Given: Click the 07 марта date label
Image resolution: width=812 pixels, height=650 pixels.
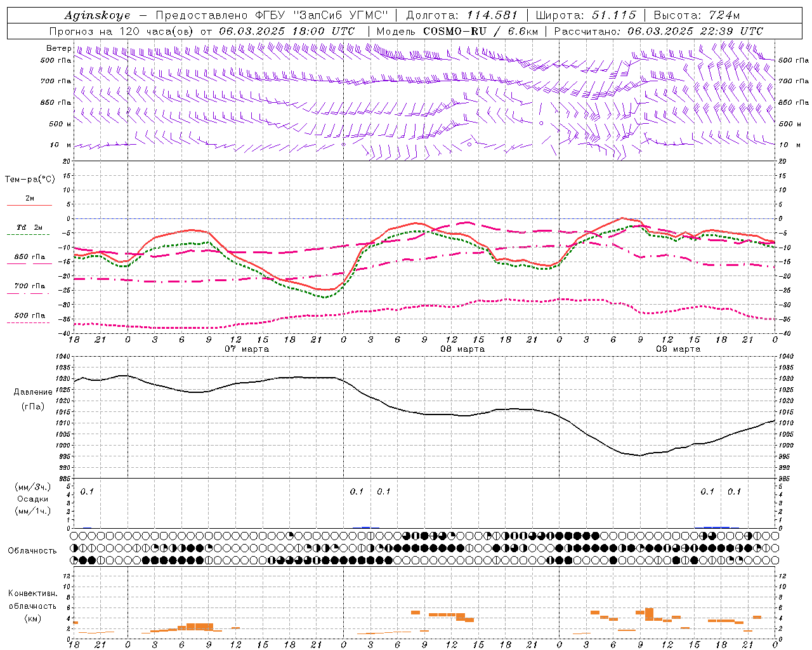Looking at the screenshot, I should point(247,349).
